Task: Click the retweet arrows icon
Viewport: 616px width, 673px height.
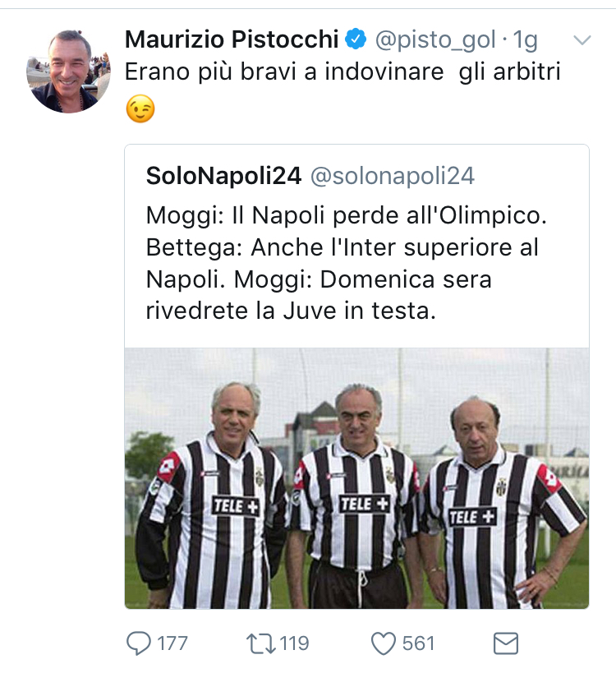Action: click(x=260, y=643)
